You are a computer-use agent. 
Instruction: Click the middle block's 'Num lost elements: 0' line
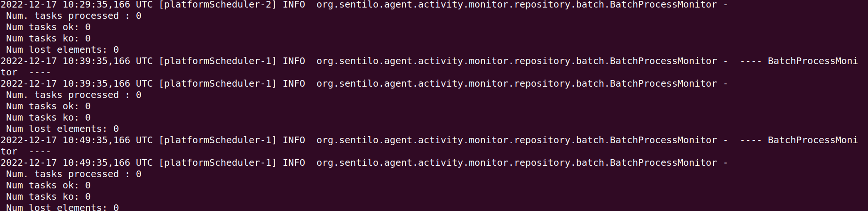(x=62, y=129)
